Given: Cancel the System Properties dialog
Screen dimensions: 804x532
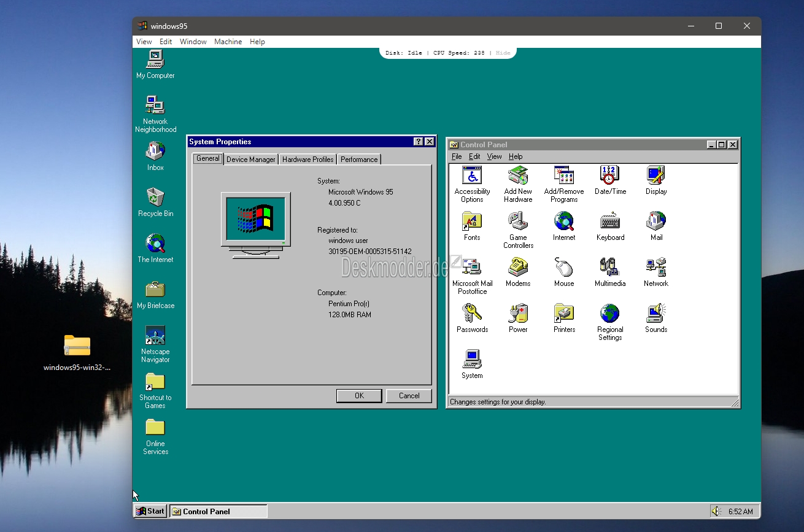Looking at the screenshot, I should (x=409, y=396).
